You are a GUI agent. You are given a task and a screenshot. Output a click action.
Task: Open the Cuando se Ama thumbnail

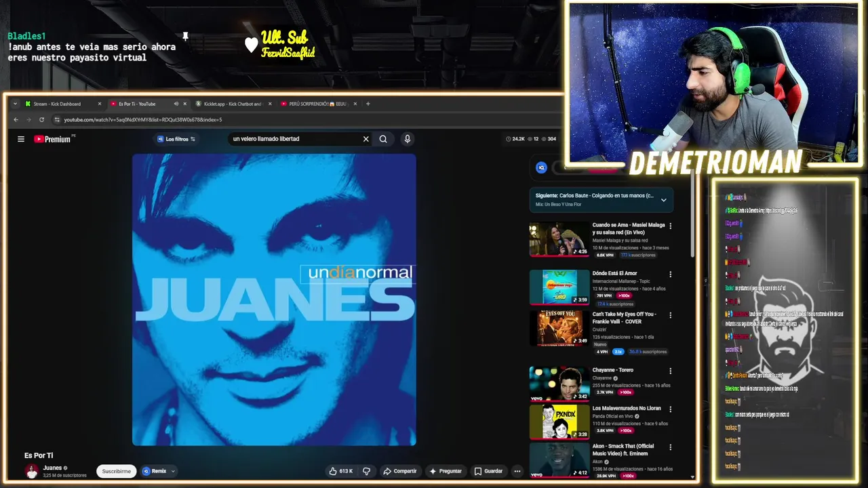[559, 239]
